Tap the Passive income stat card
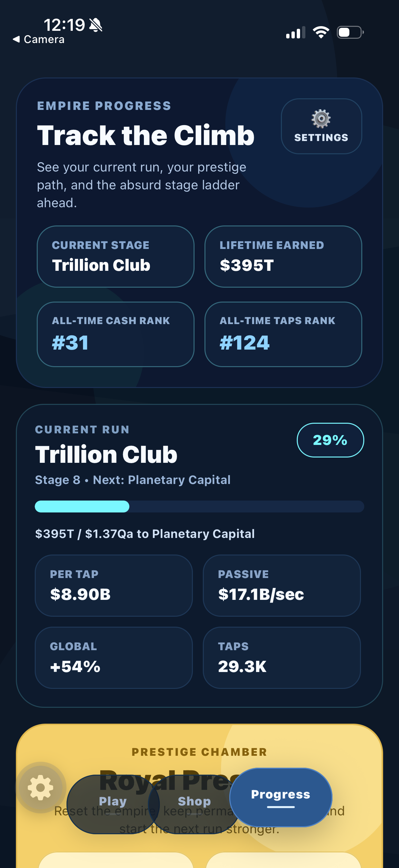The width and height of the screenshot is (399, 868). click(282, 585)
